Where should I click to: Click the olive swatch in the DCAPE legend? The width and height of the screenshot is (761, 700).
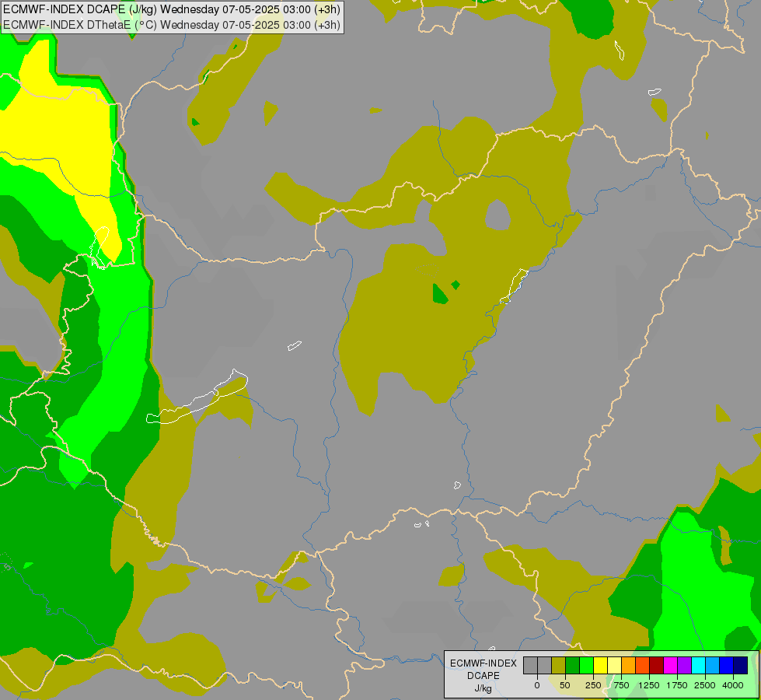(559, 665)
